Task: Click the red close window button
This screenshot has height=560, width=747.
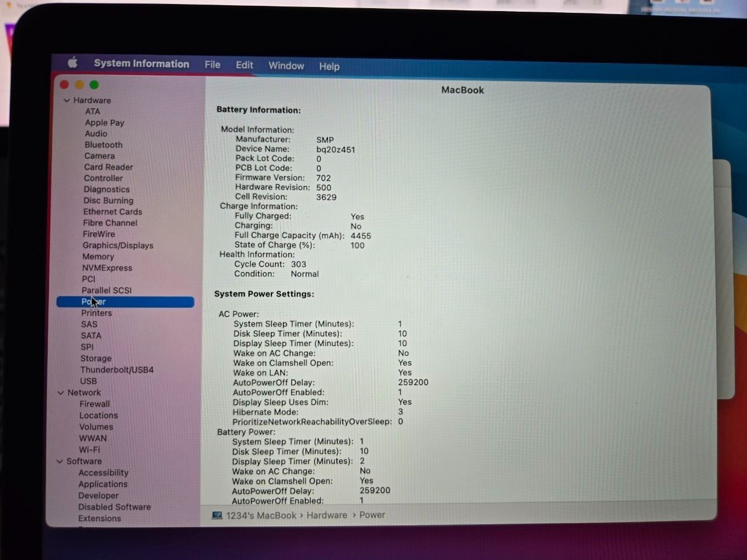Action: click(x=64, y=85)
